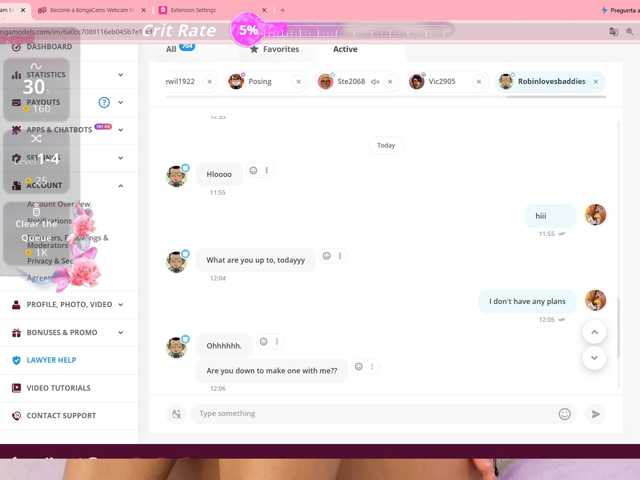Click the browser zoom magnifier icon
This screenshot has width=640, height=480.
click(630, 31)
